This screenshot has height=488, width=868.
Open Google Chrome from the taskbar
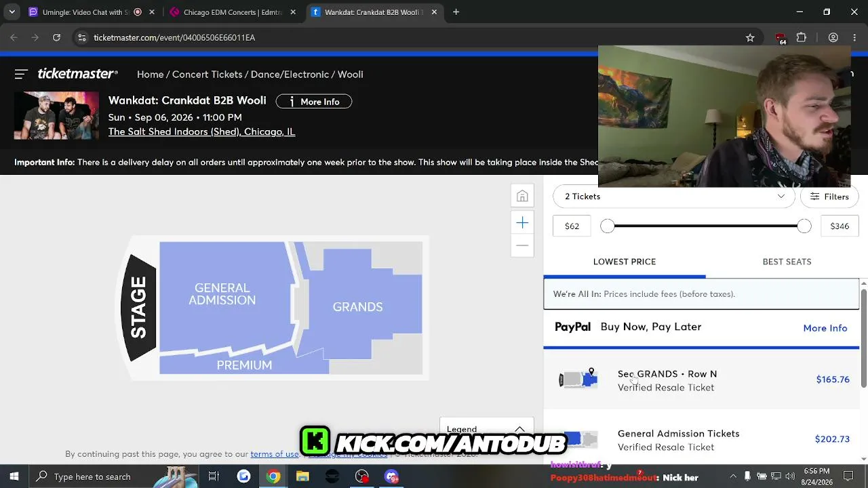tap(273, 476)
